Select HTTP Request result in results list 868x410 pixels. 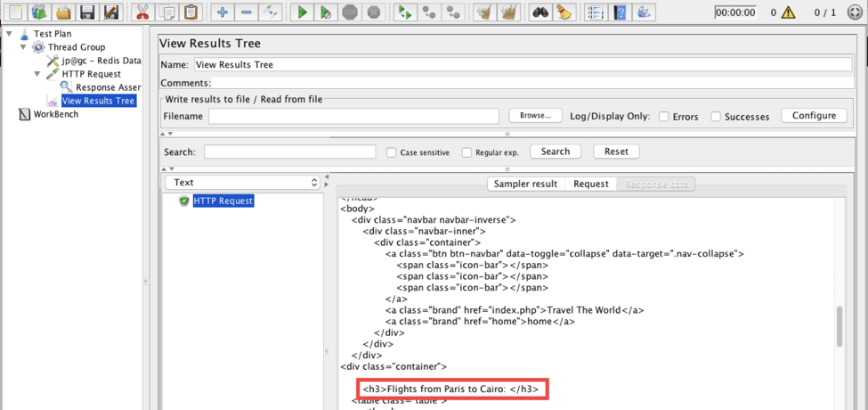[223, 201]
